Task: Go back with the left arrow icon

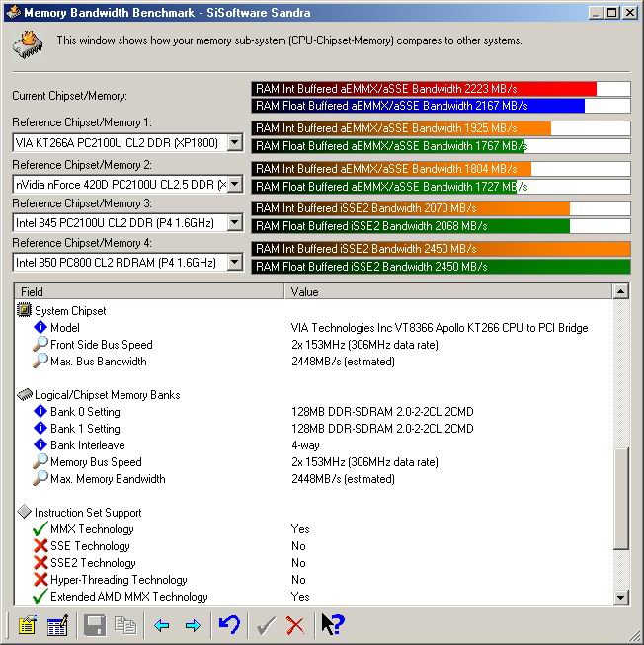Action: 162,625
